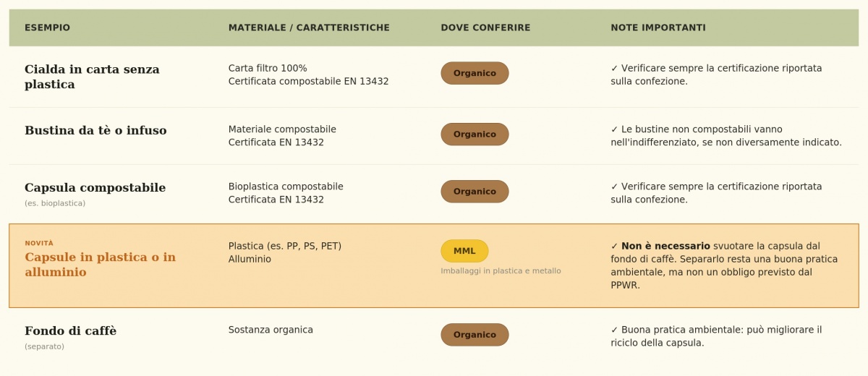The height and width of the screenshot is (376, 868).
Task: Click the NOVITÀ label in highlighted row
Action: [39, 243]
